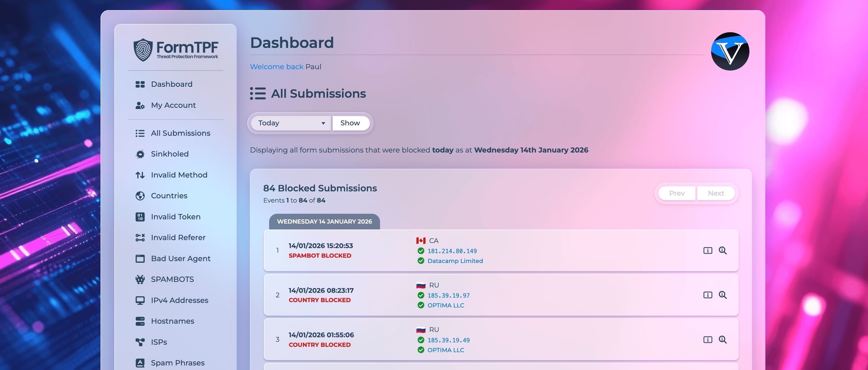Click the magnifier icon for submission 2
The width and height of the screenshot is (868, 370).
723,295
